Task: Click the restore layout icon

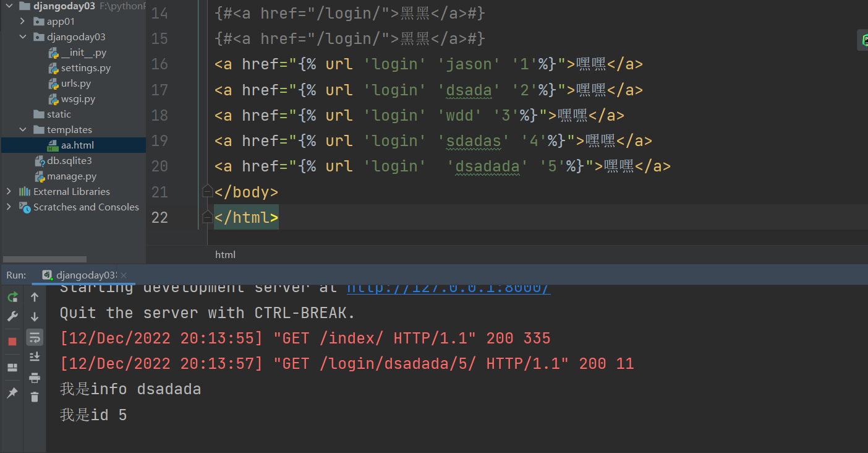Action: [12, 367]
